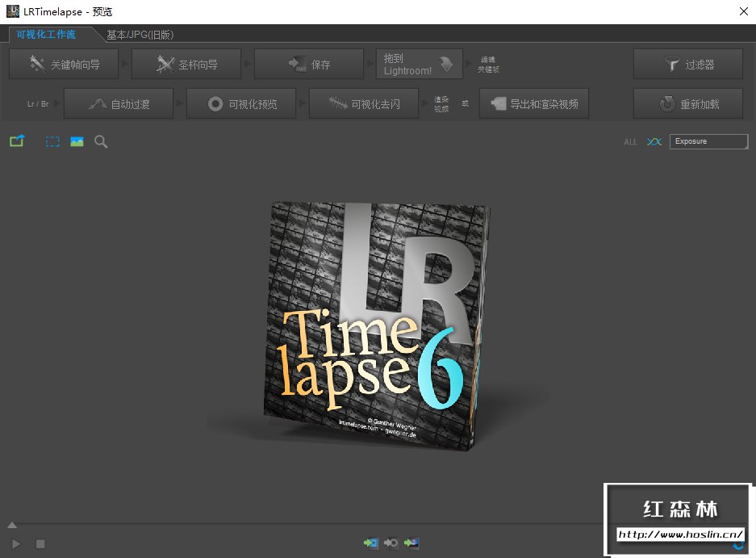Open the Exposure dropdown
Screen dimensions: 756x558
point(708,141)
